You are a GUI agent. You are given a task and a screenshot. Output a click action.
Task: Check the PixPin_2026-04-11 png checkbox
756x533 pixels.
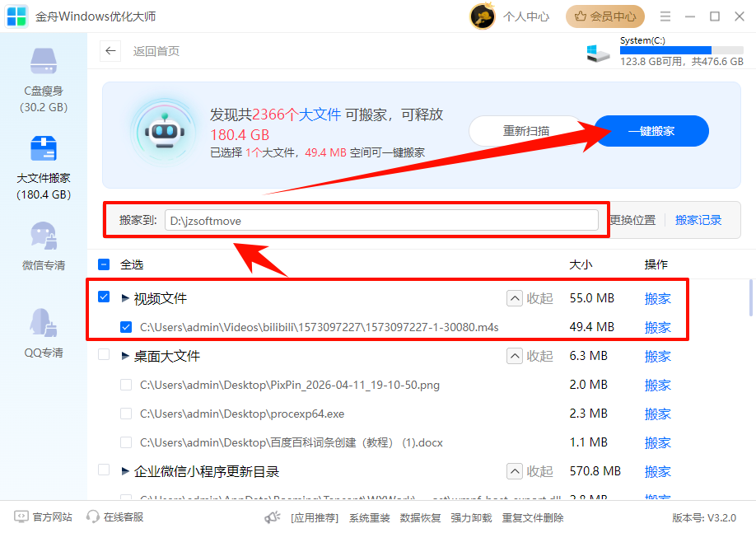(126, 385)
